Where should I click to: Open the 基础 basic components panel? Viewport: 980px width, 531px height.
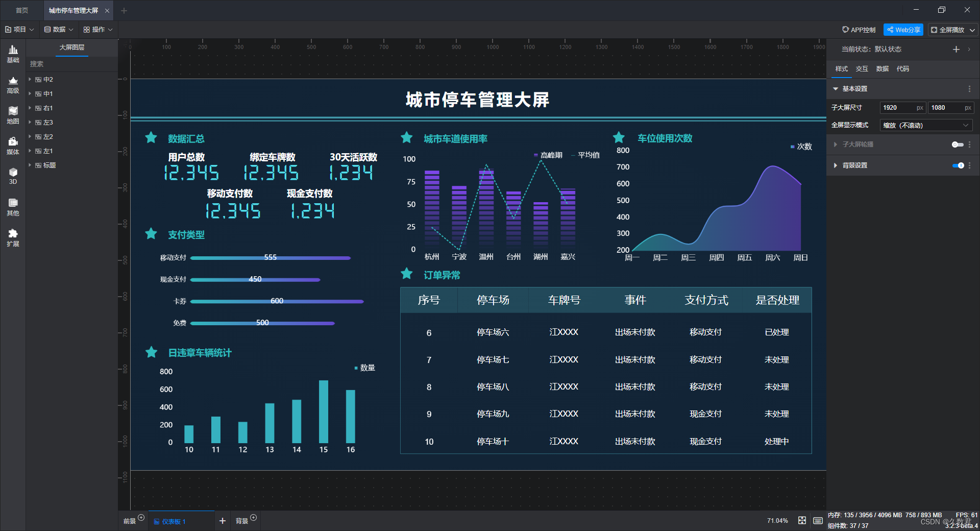tap(13, 54)
